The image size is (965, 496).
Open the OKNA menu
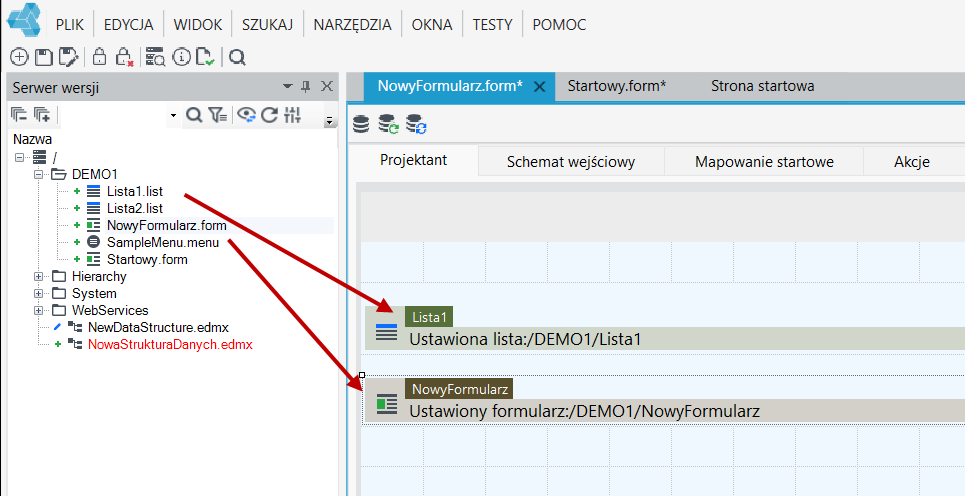pyautogui.click(x=432, y=25)
